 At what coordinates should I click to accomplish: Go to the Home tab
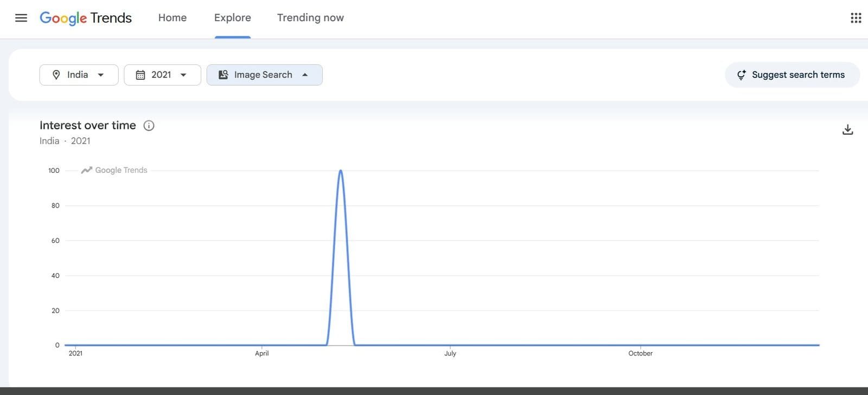click(x=173, y=18)
